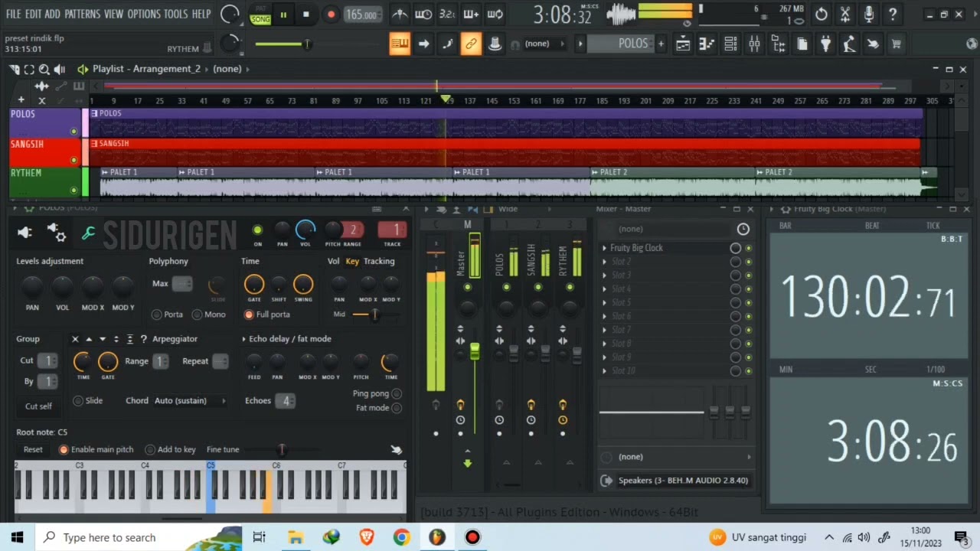Open the mixer input (none) dropdown
Image resolution: width=980 pixels, height=551 pixels.
tap(670, 229)
